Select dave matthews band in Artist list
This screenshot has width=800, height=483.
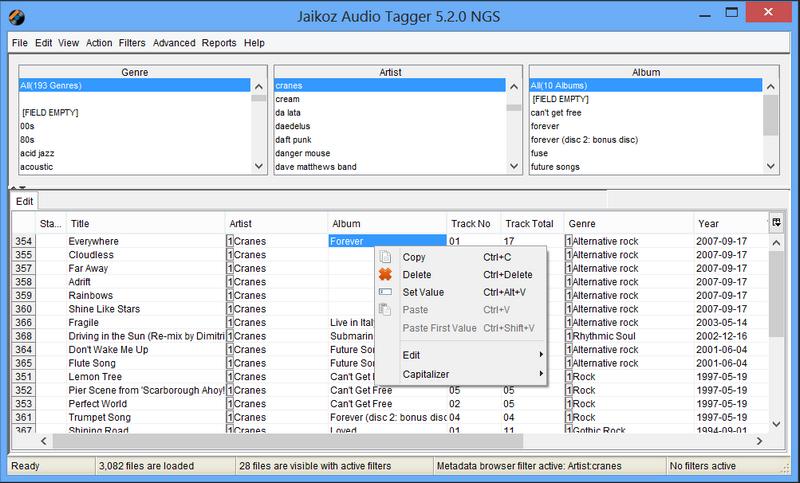pos(390,166)
